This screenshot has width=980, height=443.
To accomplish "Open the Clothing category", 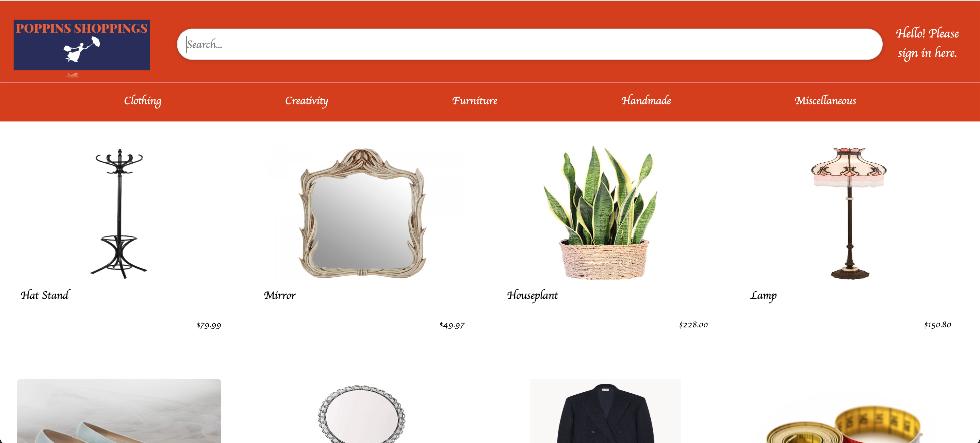I will [x=143, y=101].
